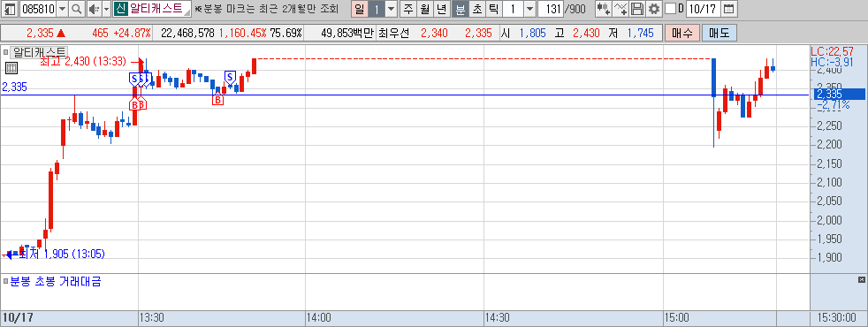Select the 분 (minute) chart period
Image resolution: width=868 pixels, height=327 pixels.
pyautogui.click(x=460, y=9)
